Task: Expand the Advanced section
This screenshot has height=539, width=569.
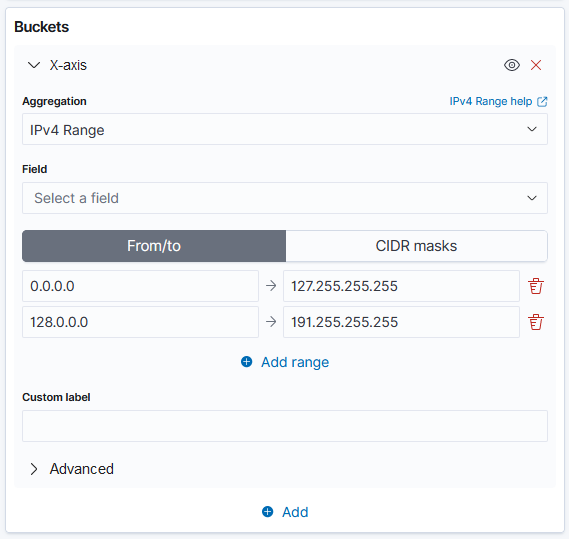Action: click(72, 469)
